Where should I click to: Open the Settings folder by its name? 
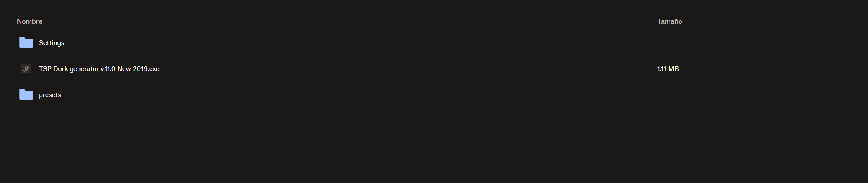pyautogui.click(x=52, y=43)
